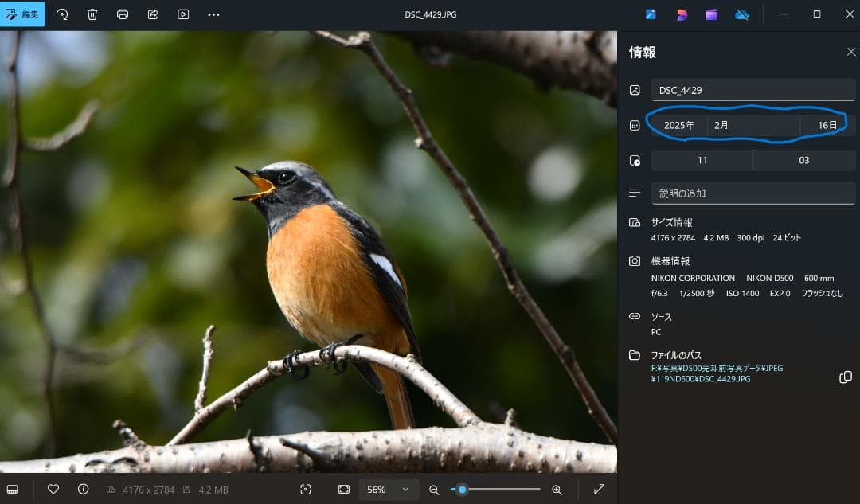Open the 2025年 year selector

(x=678, y=125)
